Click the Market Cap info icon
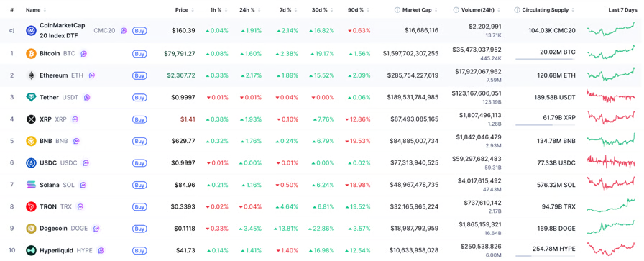The width and height of the screenshot is (644, 261). 397,10
